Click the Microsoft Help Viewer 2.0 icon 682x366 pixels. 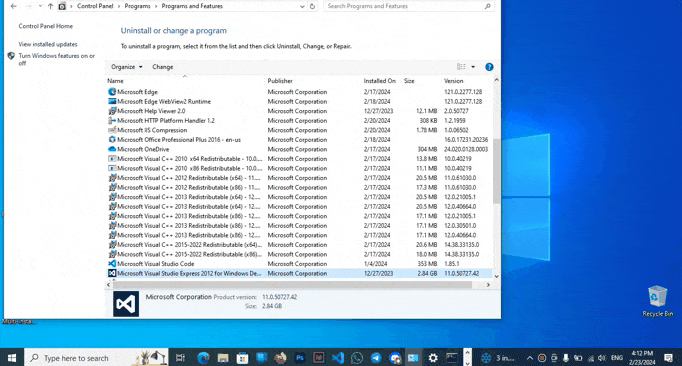(x=112, y=111)
